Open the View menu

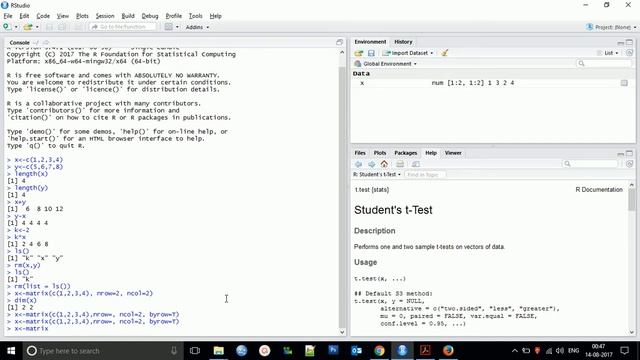coord(62,16)
